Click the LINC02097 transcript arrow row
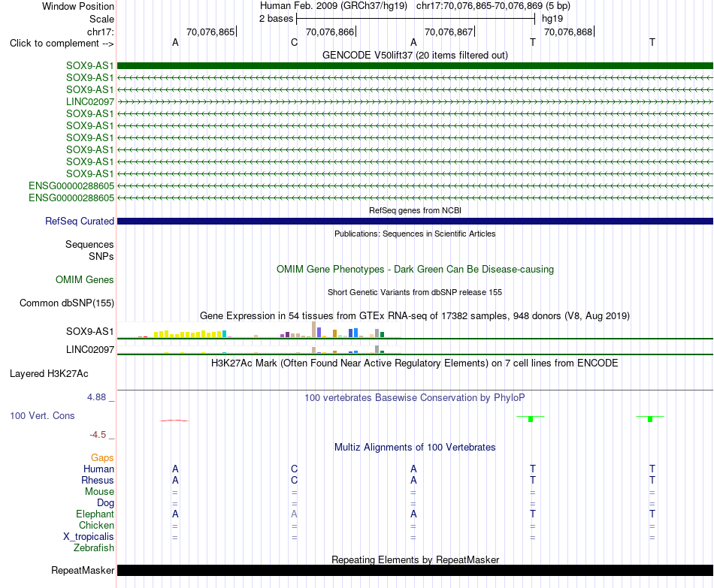Screen dimensions: 714x588 point(415,101)
